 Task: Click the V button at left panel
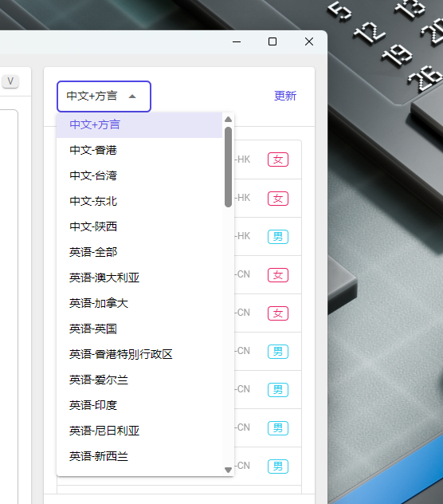[10, 81]
